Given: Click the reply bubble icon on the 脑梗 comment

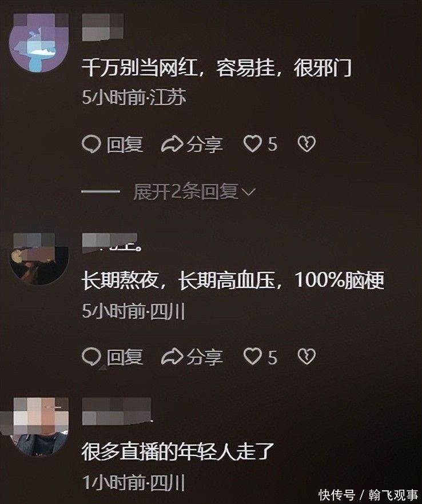Looking at the screenshot, I should tap(91, 357).
